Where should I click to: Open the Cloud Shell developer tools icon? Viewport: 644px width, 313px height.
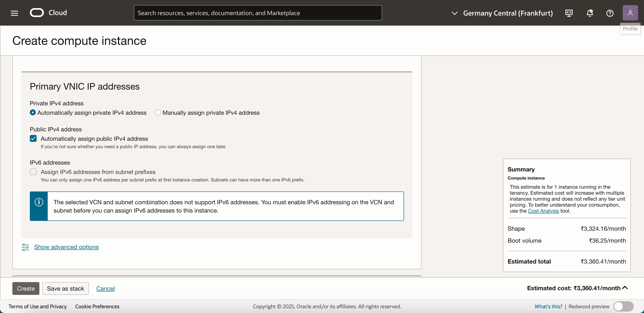pos(569,13)
